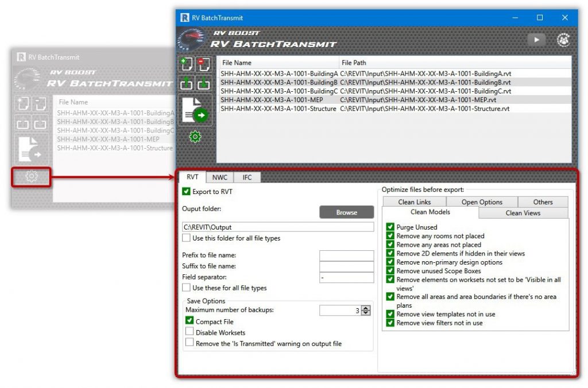The height and width of the screenshot is (388, 588).
Task: Click add file icon in the faded window
Action: (23, 103)
